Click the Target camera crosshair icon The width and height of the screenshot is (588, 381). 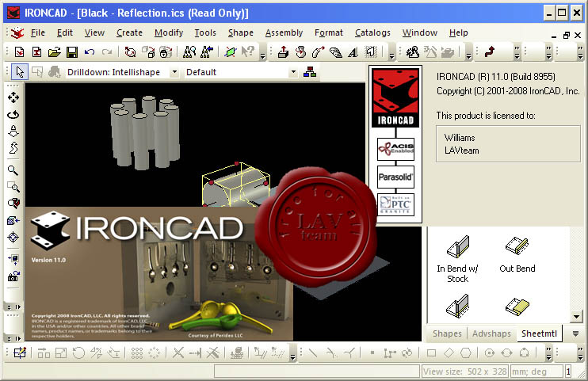click(13, 237)
